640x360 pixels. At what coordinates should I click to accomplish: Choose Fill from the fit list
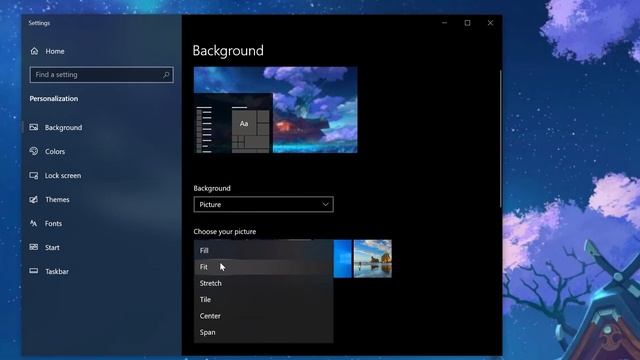point(263,251)
